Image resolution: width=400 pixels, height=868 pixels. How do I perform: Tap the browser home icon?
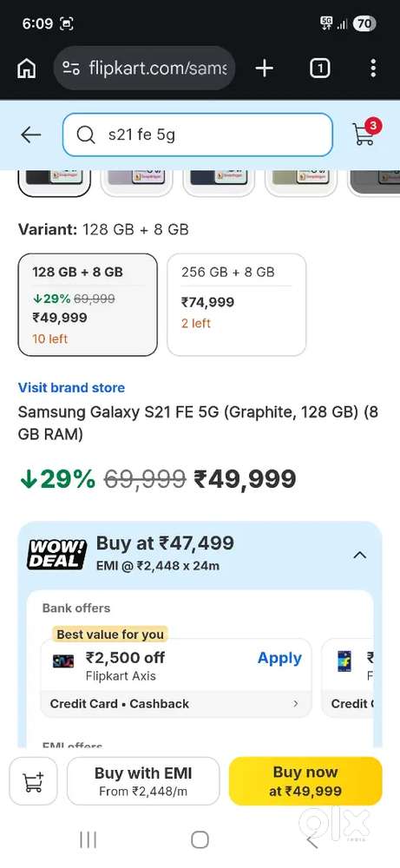27,69
